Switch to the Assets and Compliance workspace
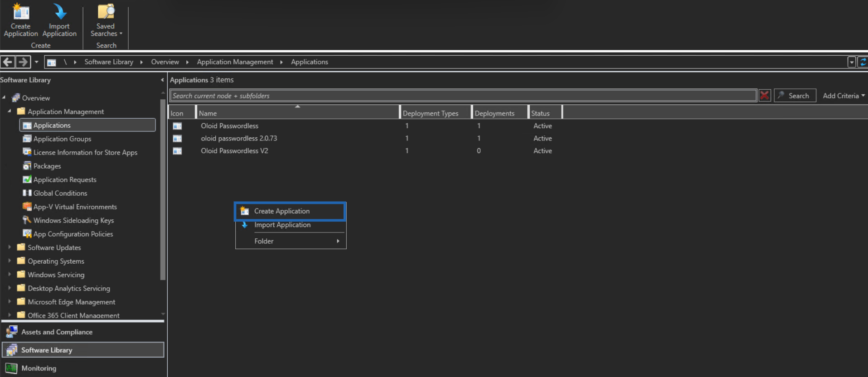Screen dimensions: 868x377 [83, 332]
